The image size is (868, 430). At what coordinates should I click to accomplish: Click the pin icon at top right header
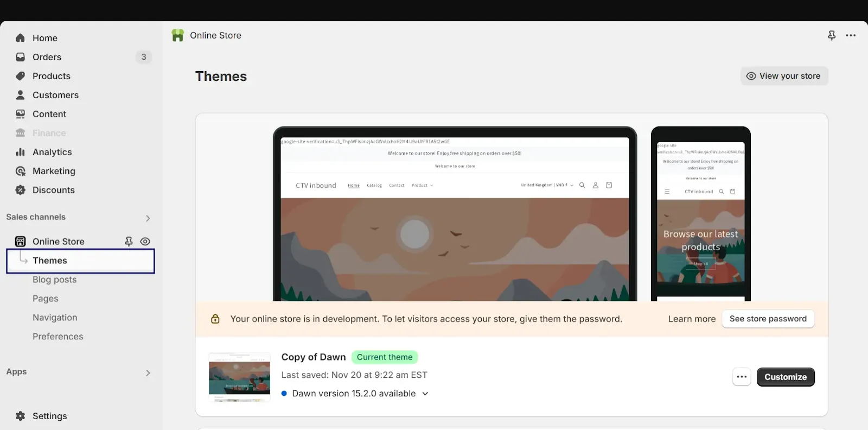tap(832, 35)
